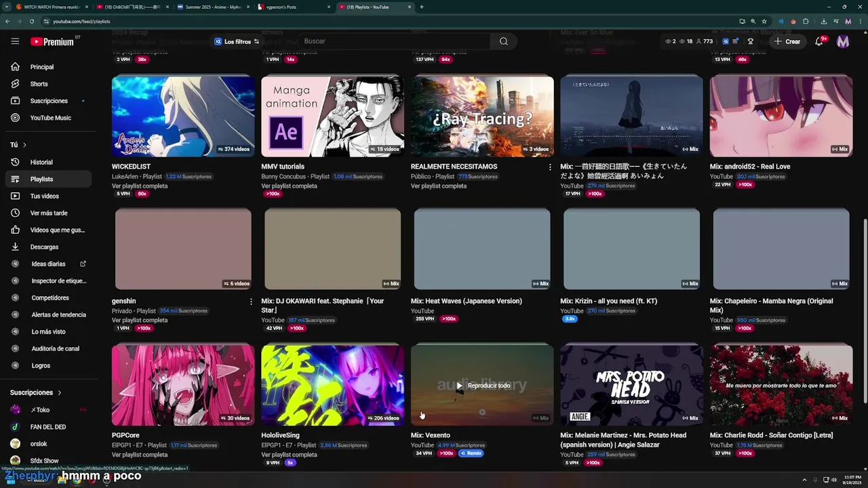
Task: Click the blue vidIQ icon near Crear
Action: click(726, 41)
